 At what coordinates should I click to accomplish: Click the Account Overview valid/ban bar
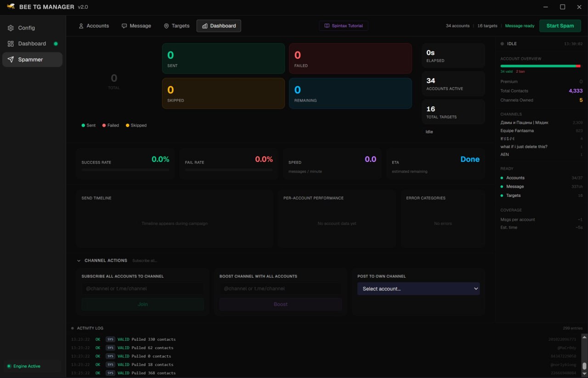point(541,66)
